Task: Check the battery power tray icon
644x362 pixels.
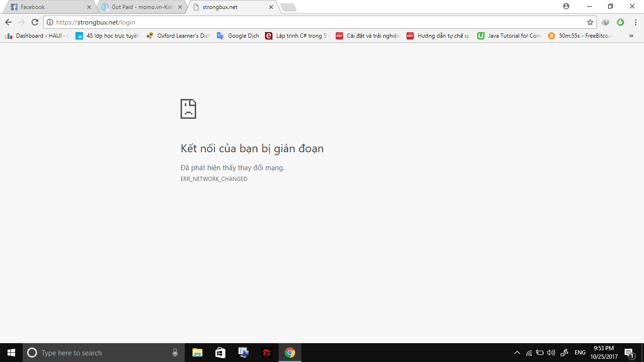Action: [540, 353]
